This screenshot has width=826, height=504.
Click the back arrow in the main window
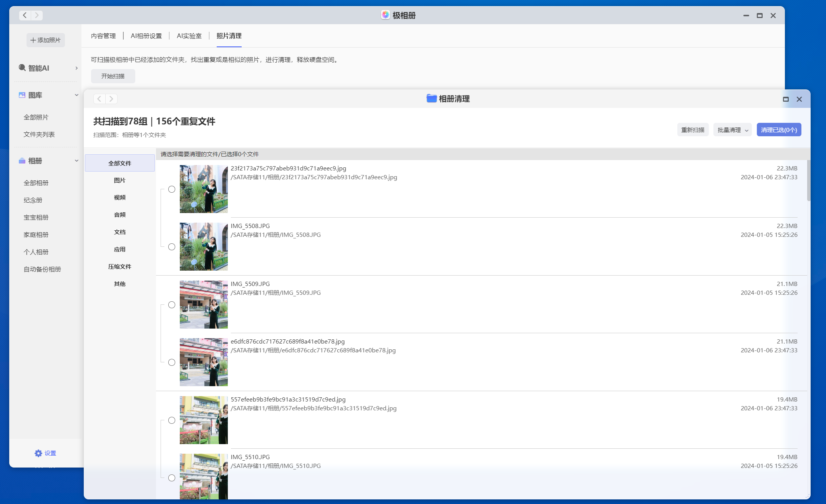point(24,15)
